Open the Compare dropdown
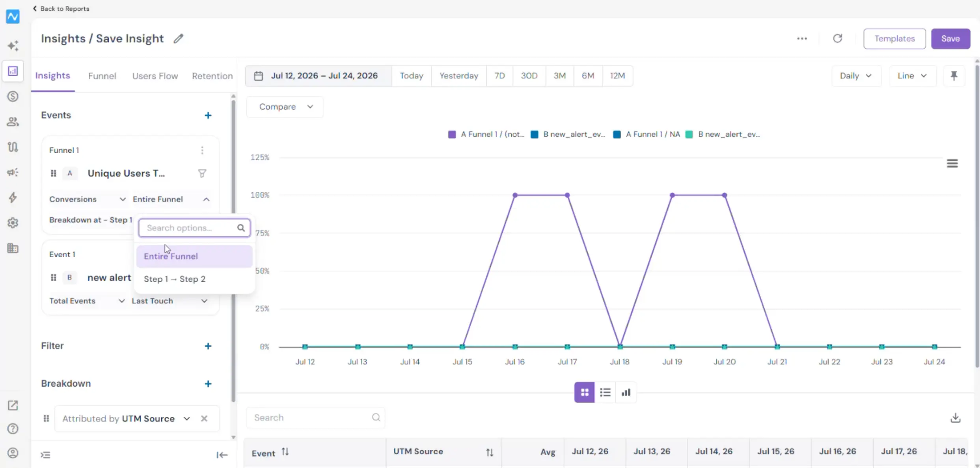 tap(285, 107)
